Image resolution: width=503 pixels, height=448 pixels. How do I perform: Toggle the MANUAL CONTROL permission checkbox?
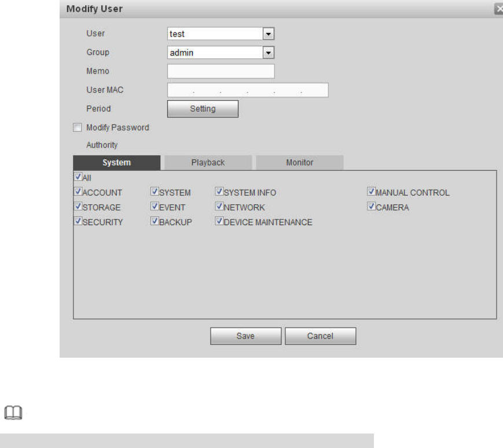click(x=371, y=192)
